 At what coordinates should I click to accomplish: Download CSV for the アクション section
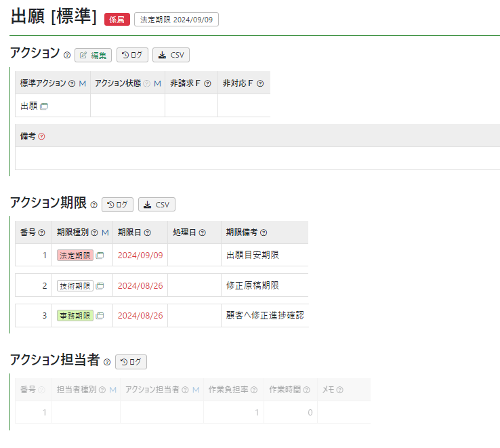(x=171, y=55)
